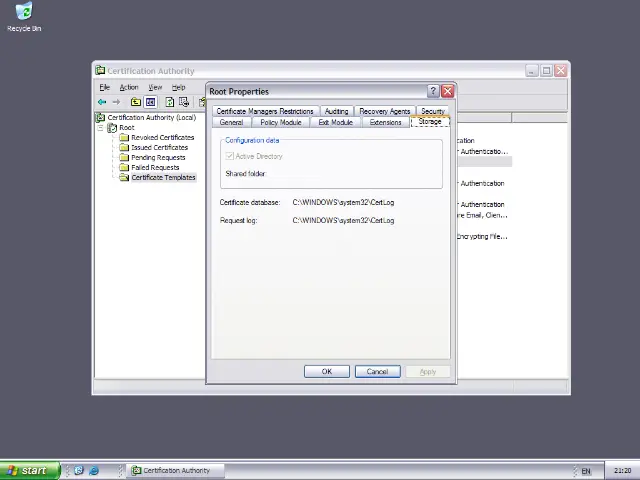640x480 pixels.
Task: Switch to the Exit Module tab
Action: click(336, 122)
